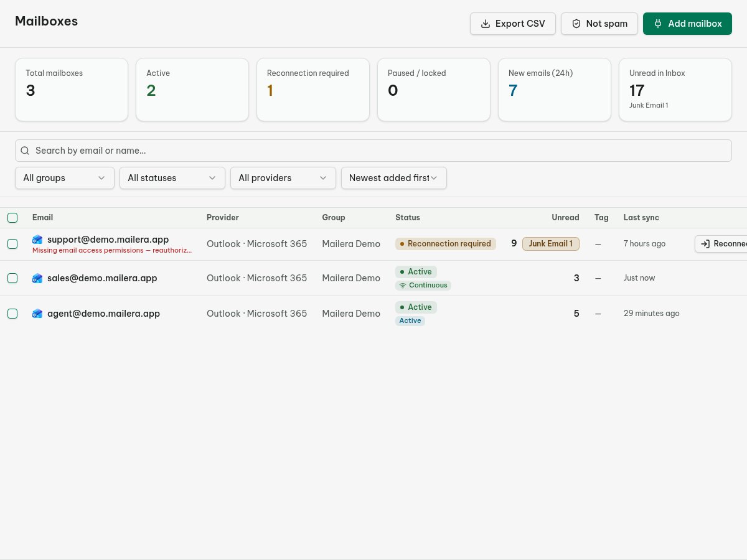
Task: Click the Just now sync time
Action: (x=639, y=278)
